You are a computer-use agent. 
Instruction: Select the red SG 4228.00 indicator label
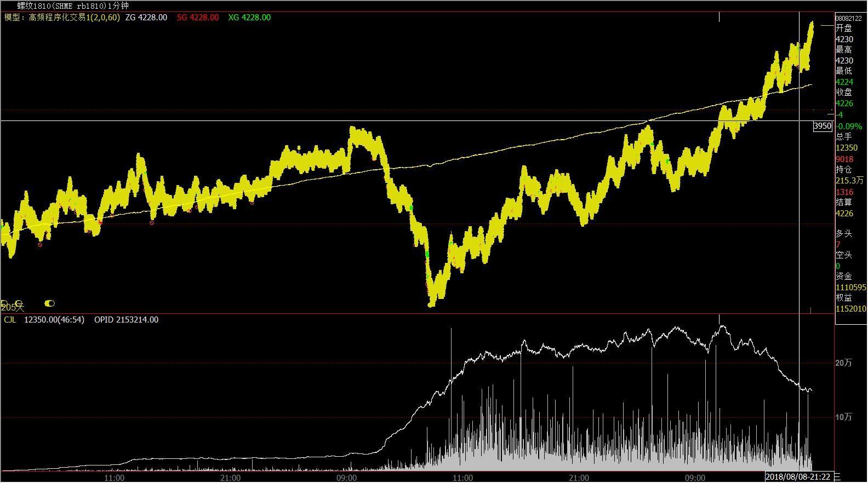pyautogui.click(x=198, y=18)
